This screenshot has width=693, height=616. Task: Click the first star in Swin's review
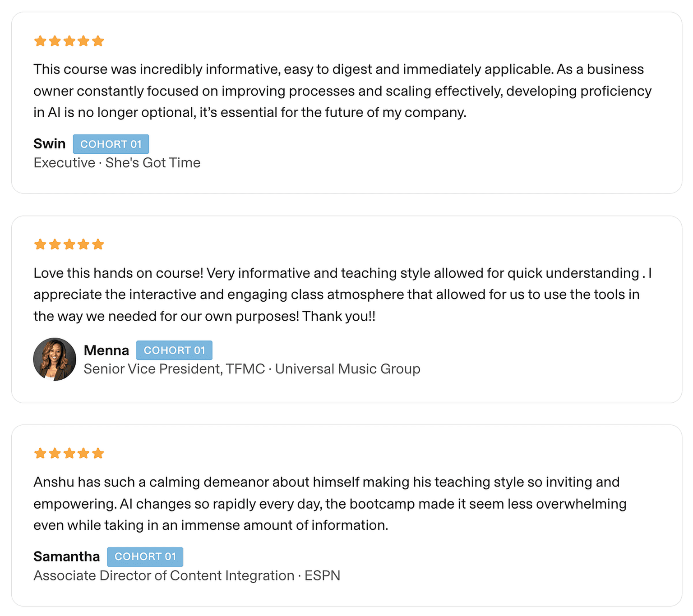(40, 41)
